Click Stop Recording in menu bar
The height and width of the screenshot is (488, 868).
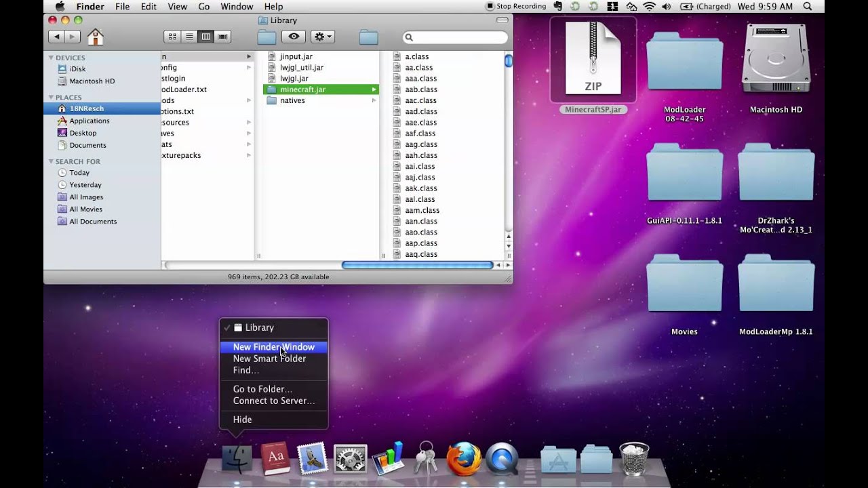click(516, 6)
